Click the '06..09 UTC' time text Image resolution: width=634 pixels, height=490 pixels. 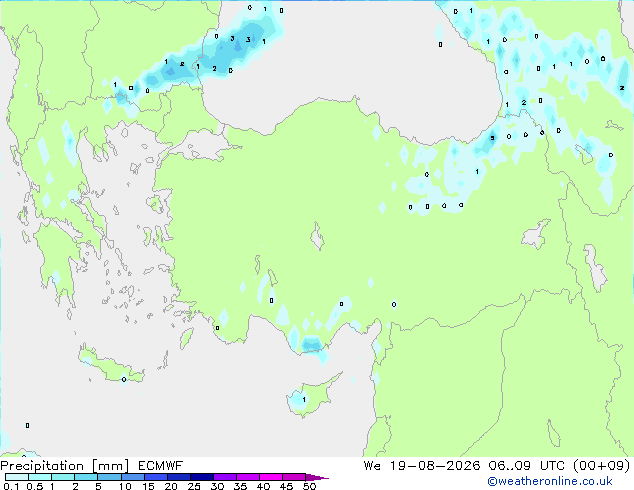[x=526, y=466]
